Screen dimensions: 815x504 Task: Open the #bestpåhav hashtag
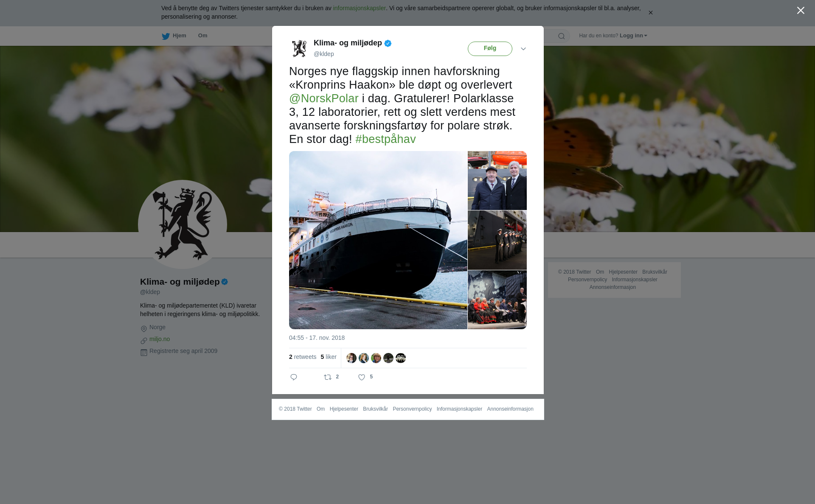click(385, 139)
